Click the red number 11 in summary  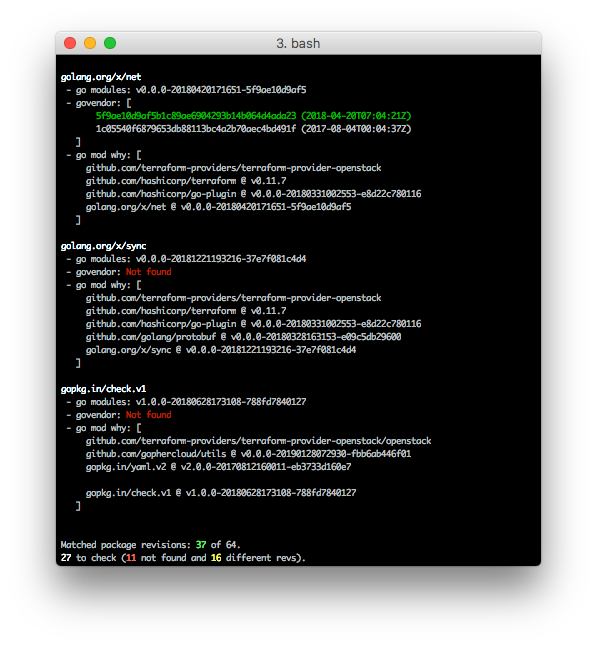coord(131,558)
